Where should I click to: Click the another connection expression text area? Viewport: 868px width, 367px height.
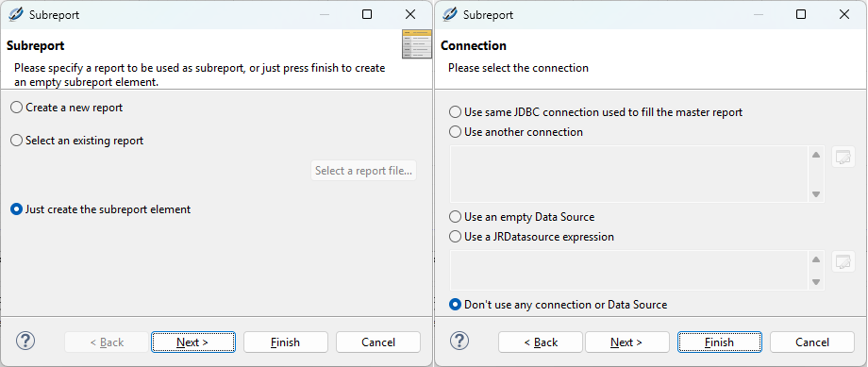(629, 174)
